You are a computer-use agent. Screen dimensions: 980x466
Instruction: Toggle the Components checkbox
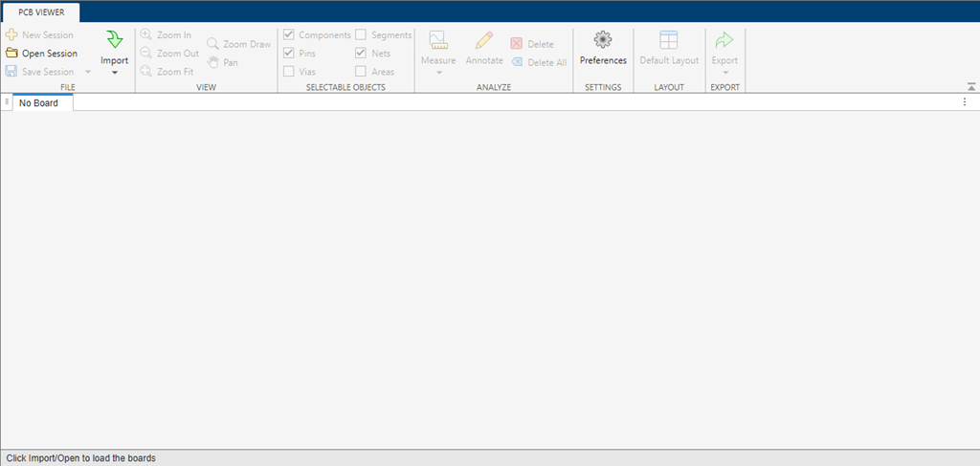[x=289, y=35]
